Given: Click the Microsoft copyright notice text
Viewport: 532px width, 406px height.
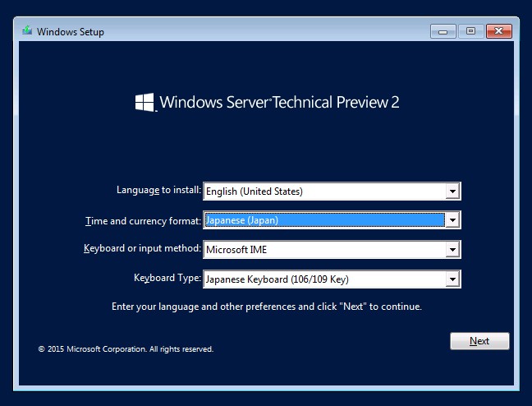Looking at the screenshot, I should pos(126,349).
